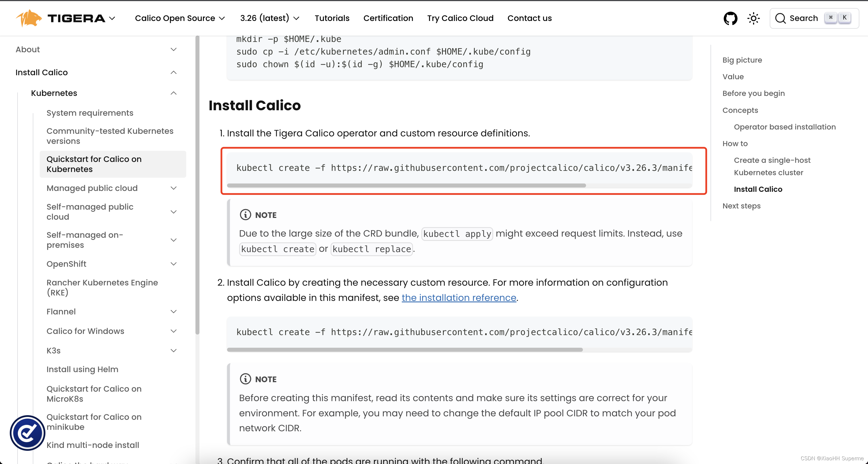Select the Certification menu item

(x=388, y=18)
